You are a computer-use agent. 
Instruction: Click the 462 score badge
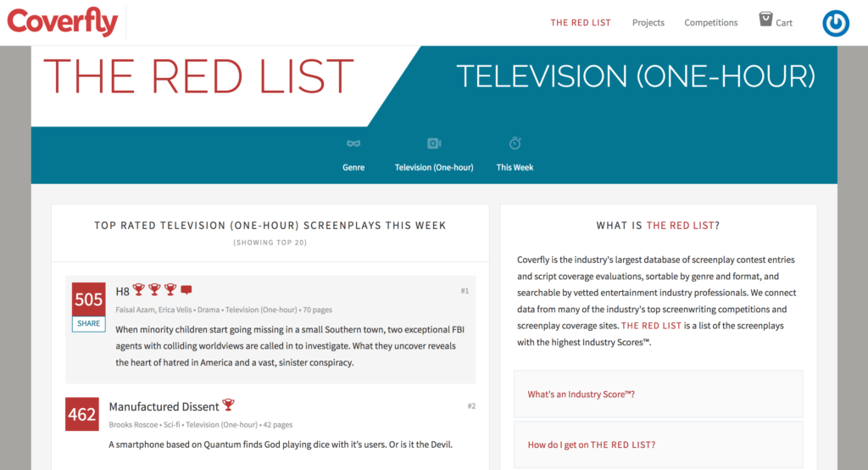pyautogui.click(x=82, y=414)
